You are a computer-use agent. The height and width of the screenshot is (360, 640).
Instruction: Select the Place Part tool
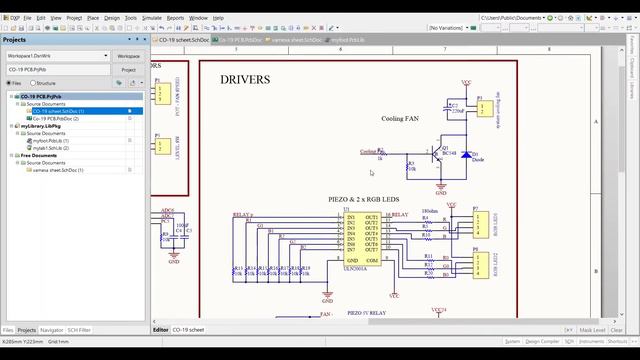(x=260, y=28)
